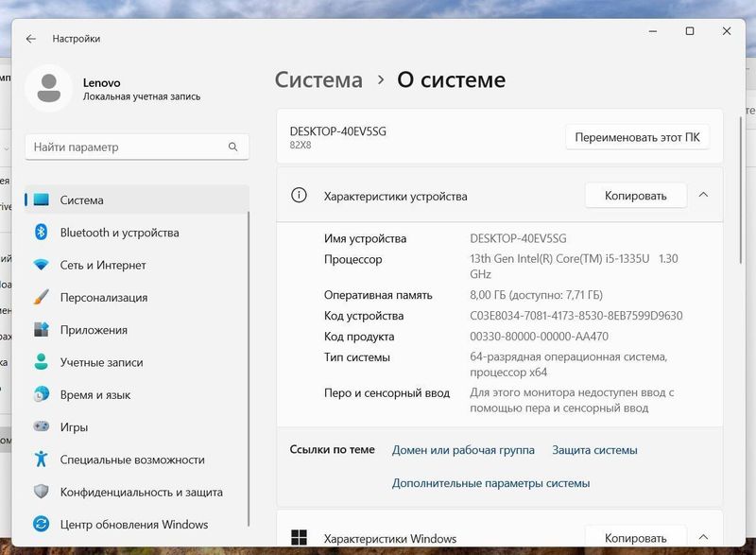
Task: Click the Bluetooth icon in sidebar
Action: 41,232
